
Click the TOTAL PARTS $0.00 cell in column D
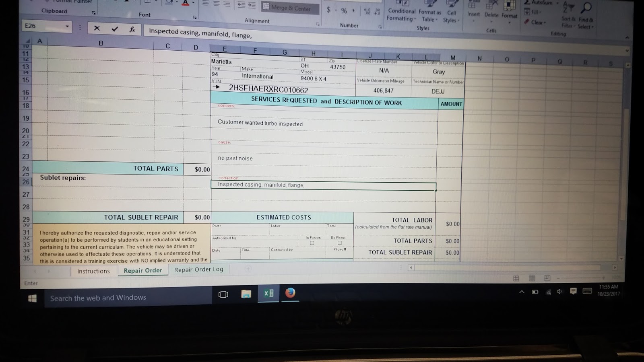coord(197,169)
